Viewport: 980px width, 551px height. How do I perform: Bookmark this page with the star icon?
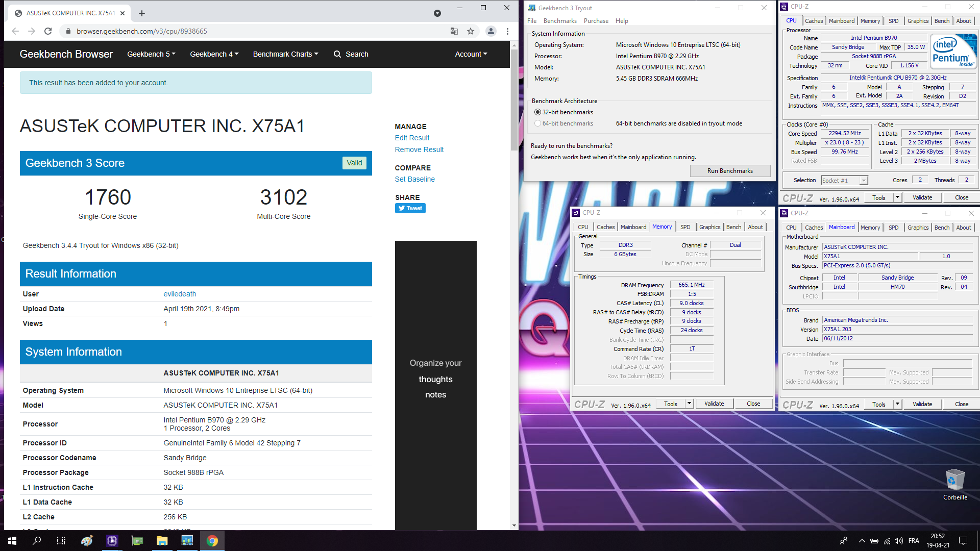[x=471, y=31]
